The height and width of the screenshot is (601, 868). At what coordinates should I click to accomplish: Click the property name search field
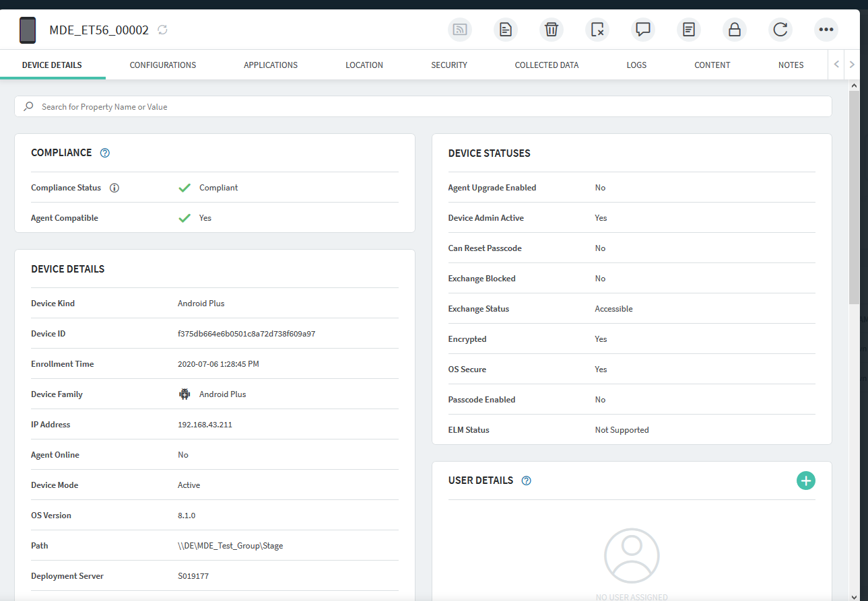click(423, 106)
